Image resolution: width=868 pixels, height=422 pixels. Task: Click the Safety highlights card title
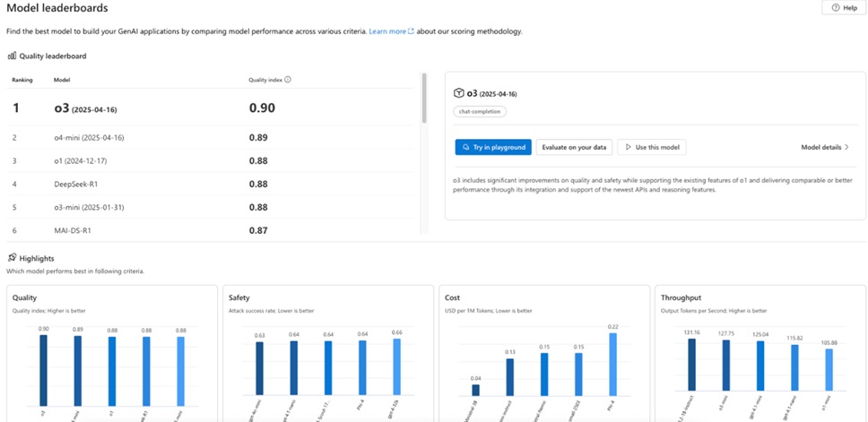click(x=239, y=297)
